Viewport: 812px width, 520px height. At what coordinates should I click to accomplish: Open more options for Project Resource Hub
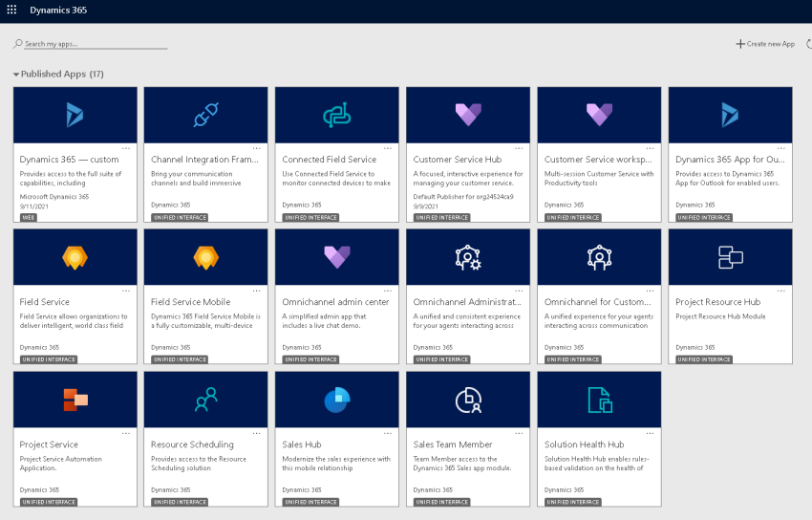(x=780, y=292)
